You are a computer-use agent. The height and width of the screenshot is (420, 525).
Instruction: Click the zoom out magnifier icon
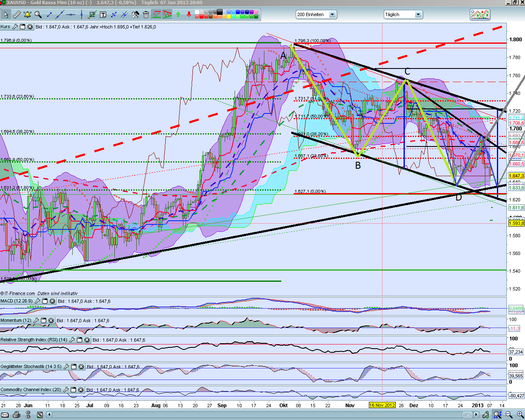509,415
